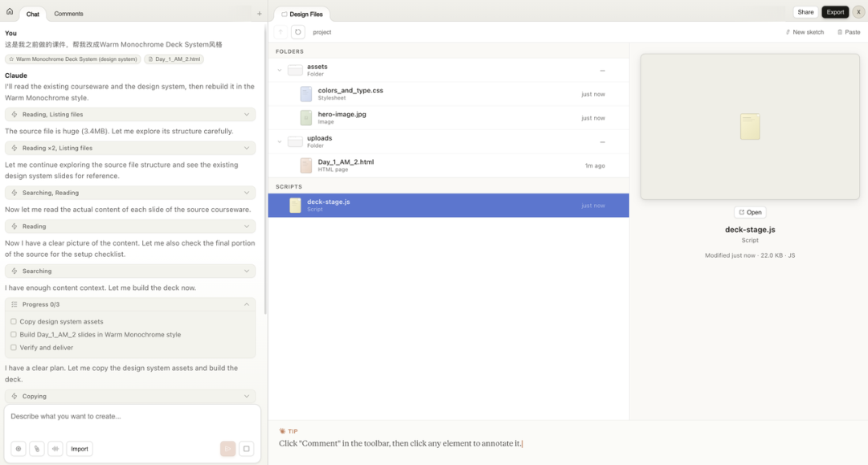The height and width of the screenshot is (465, 868).
Task: Check "Copy design system assets" task
Action: (14, 321)
